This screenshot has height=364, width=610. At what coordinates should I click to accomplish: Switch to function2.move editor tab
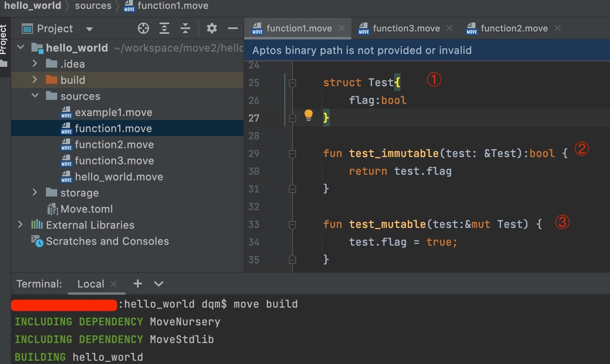tap(514, 28)
